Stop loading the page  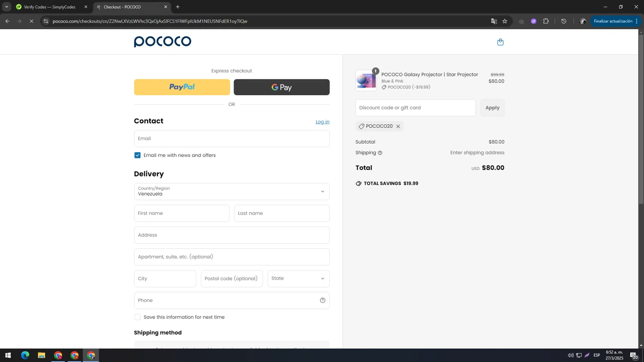[31, 21]
